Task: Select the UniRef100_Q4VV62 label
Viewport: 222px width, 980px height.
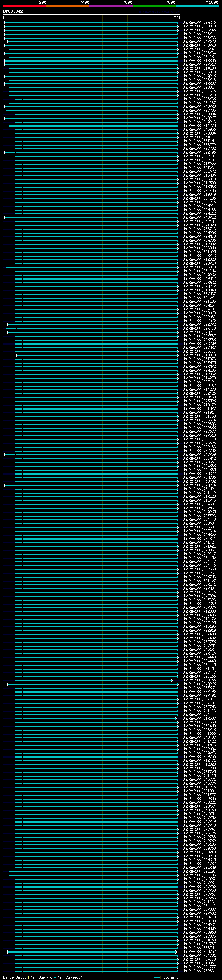Action: 199,879
